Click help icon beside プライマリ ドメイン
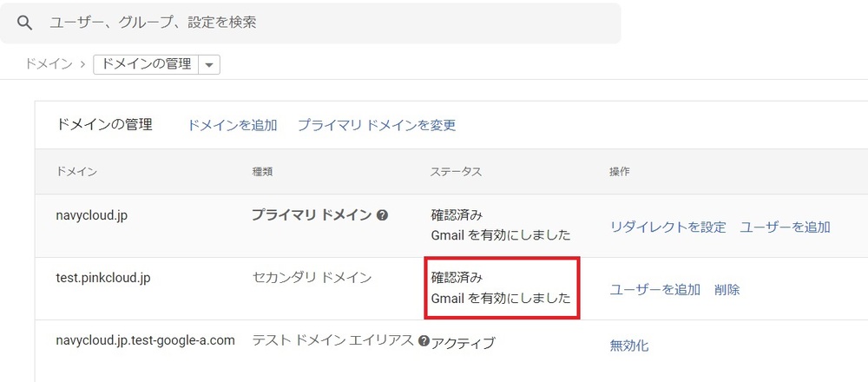The height and width of the screenshot is (382, 868). (382, 215)
